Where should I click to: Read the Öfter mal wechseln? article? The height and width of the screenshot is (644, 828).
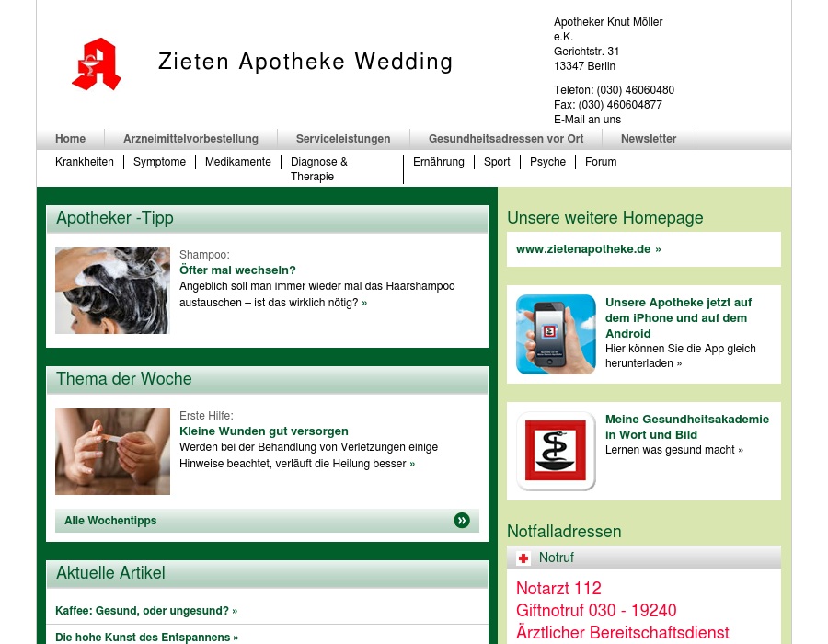[237, 270]
